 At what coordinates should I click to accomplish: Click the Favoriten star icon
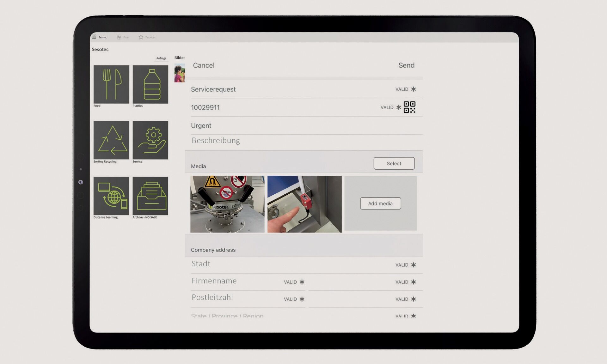click(x=141, y=37)
